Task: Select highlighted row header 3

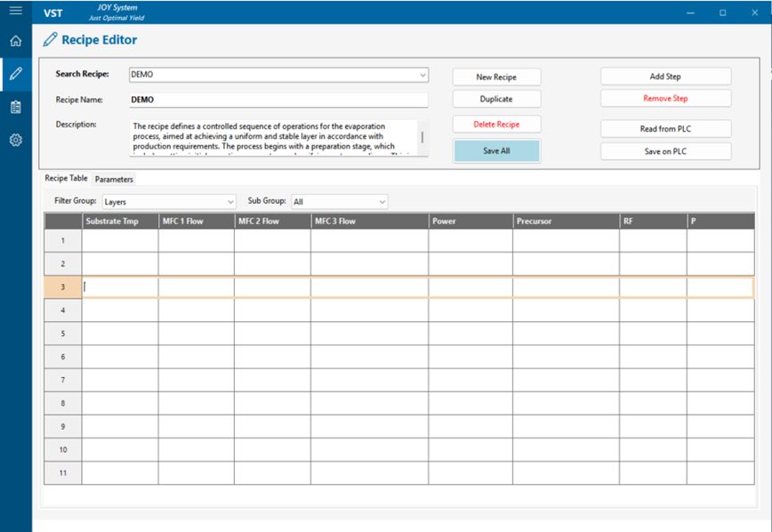Action: point(63,287)
